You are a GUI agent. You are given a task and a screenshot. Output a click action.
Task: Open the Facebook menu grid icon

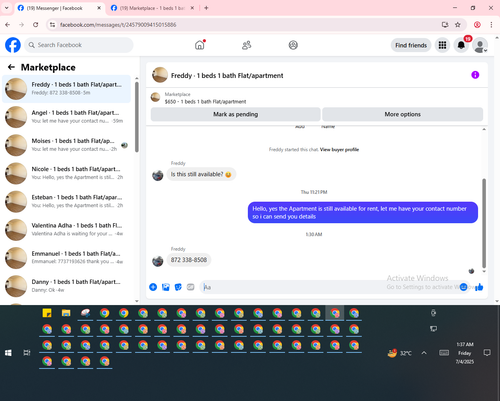[x=442, y=45]
